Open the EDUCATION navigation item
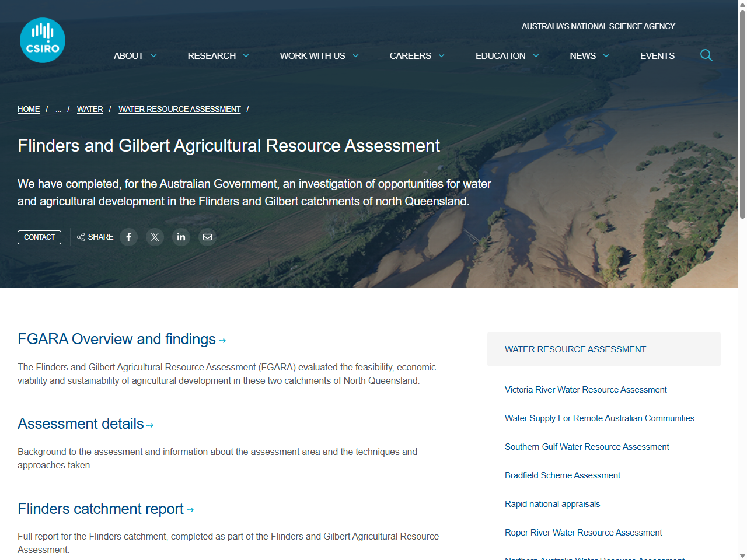747x560 pixels. click(x=501, y=56)
